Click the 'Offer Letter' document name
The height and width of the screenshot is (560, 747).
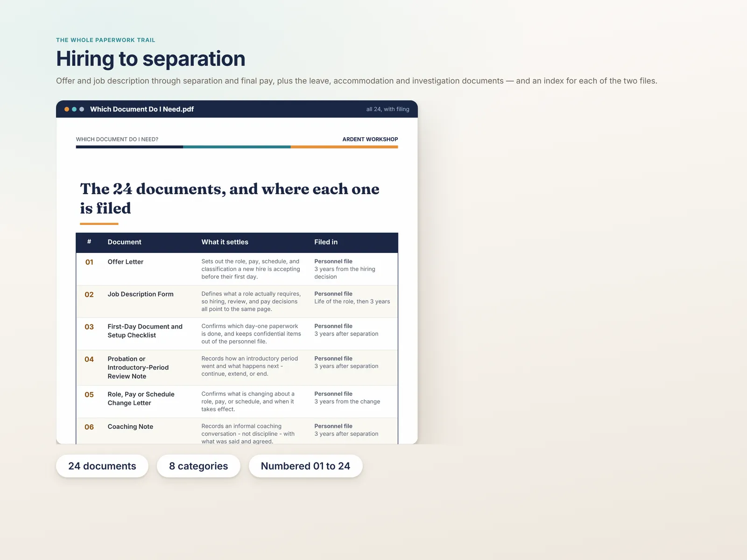(x=126, y=262)
